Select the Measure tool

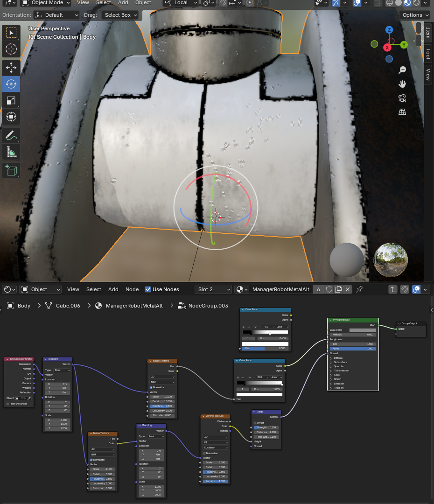(11, 152)
